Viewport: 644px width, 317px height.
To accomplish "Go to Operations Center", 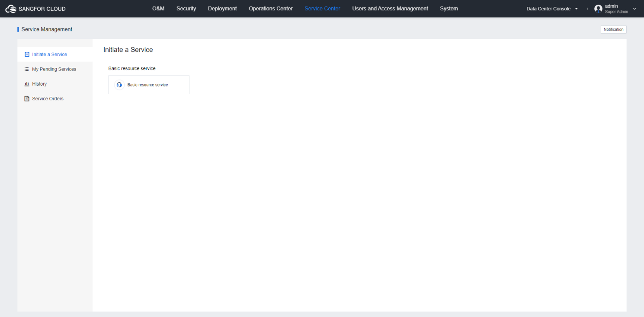I will [x=271, y=9].
